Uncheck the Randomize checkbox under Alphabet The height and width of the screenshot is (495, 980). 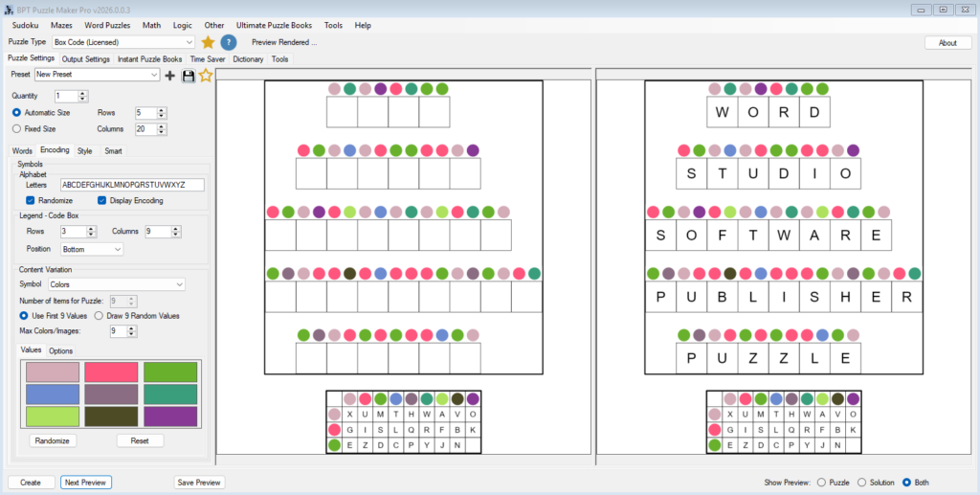pyautogui.click(x=32, y=200)
